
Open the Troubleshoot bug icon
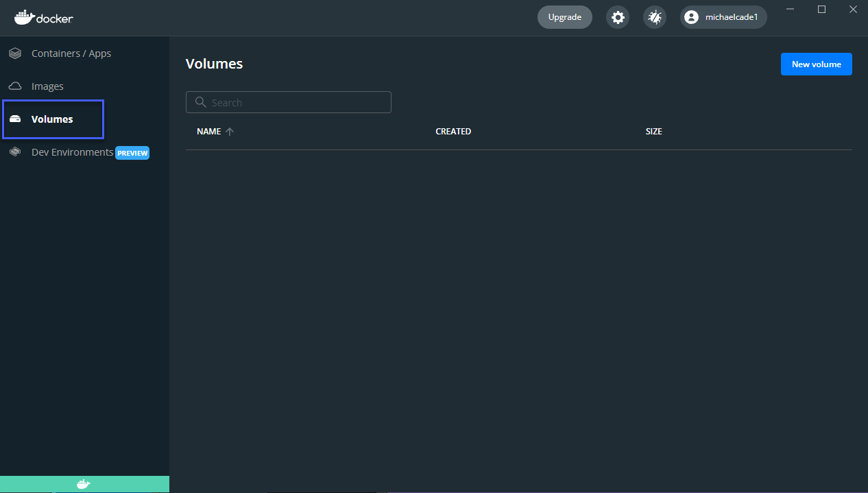(x=654, y=17)
